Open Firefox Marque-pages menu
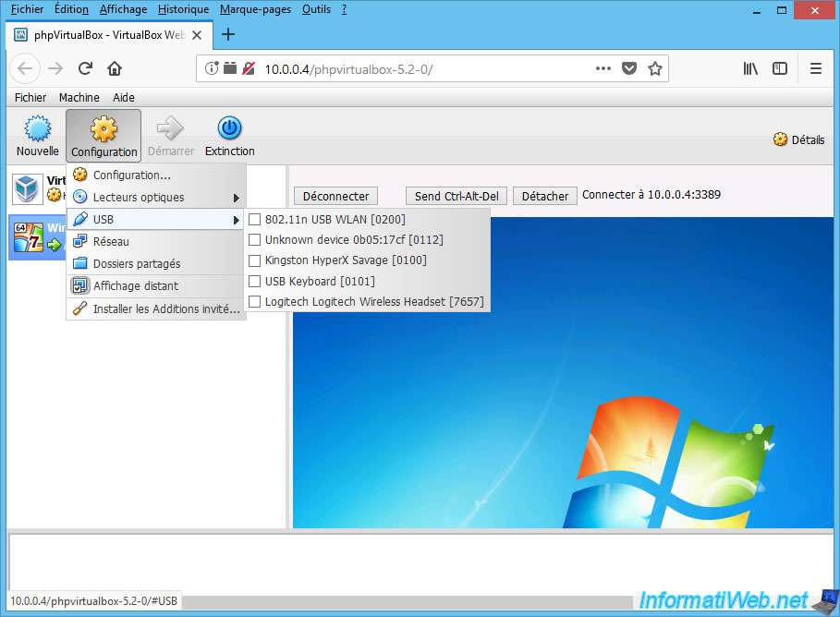Image resolution: width=840 pixels, height=617 pixels. pos(256,9)
